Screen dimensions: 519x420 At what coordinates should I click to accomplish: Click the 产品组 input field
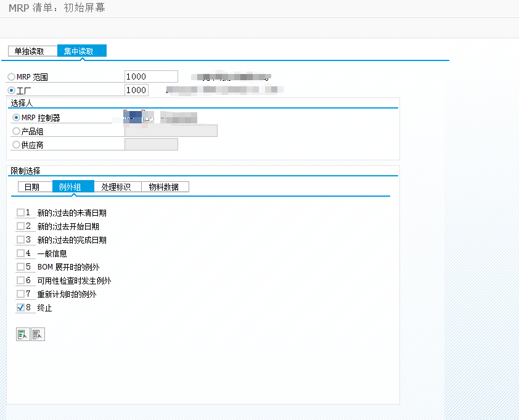(171, 130)
